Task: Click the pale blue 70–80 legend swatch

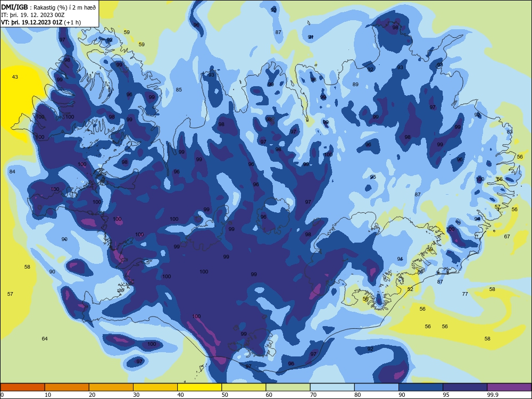Action: [332, 387]
